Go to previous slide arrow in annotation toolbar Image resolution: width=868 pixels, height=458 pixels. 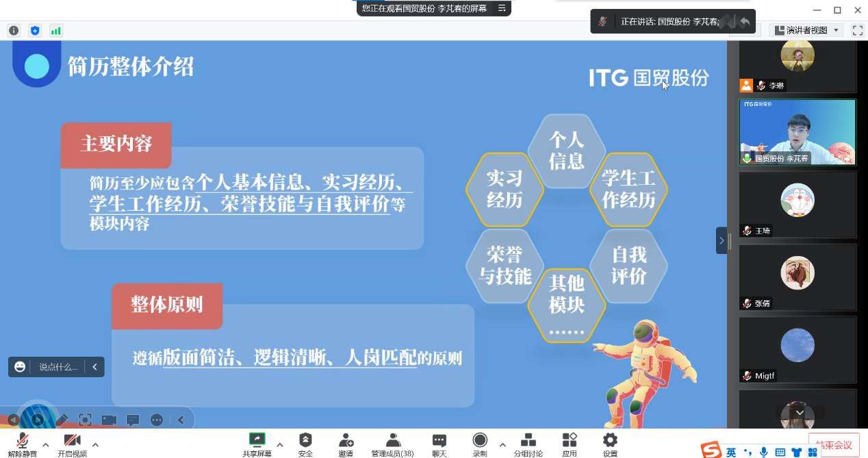click(x=13, y=420)
